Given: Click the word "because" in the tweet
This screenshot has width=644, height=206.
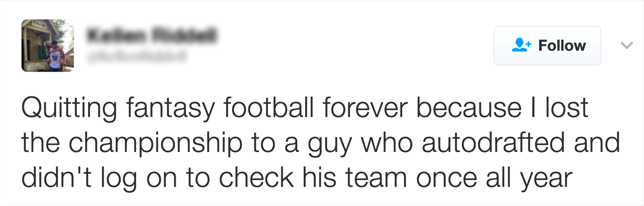Looking at the screenshot, I should (x=469, y=107).
